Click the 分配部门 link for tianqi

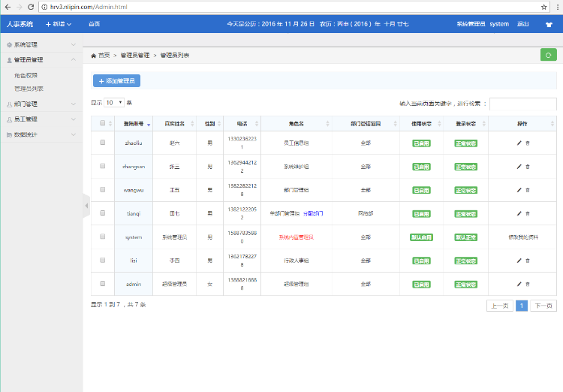tap(313, 213)
